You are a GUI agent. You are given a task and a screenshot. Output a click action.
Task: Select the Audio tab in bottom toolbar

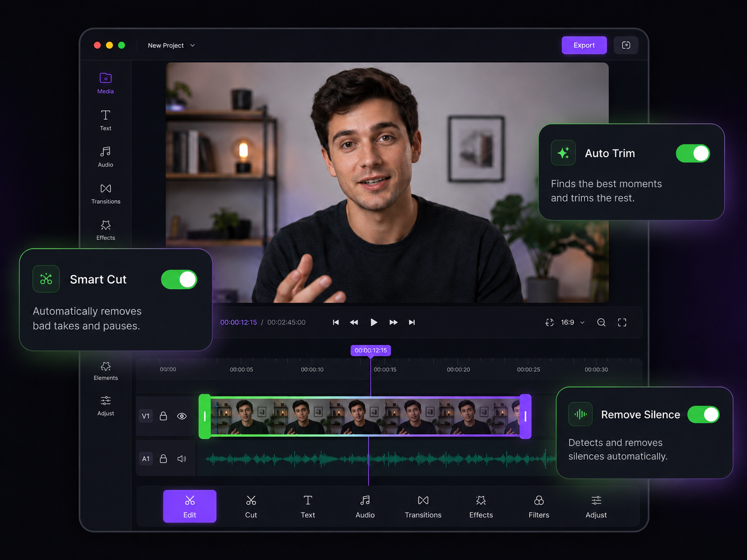[365, 506]
